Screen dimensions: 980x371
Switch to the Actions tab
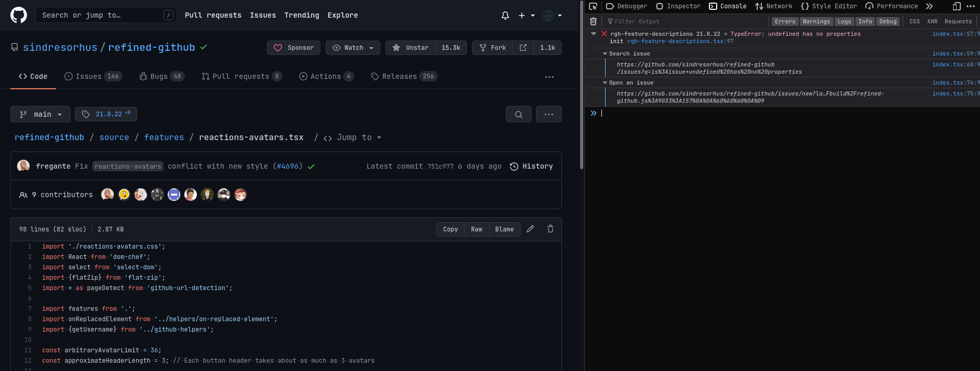[x=327, y=76]
